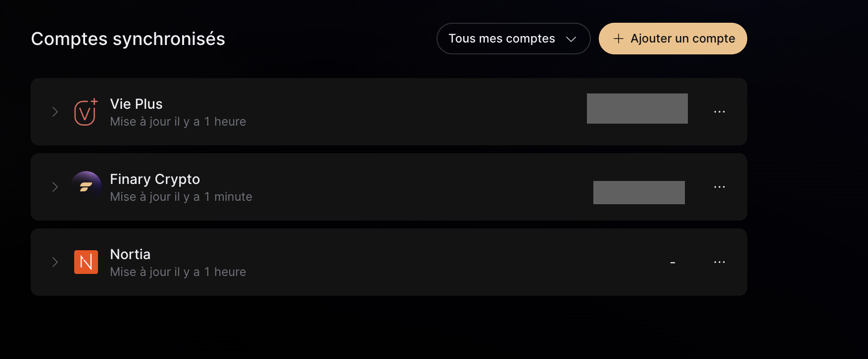Screen dimensions: 868x359
Task: Click the dash balance on the Nortia row
Action: pyautogui.click(x=673, y=263)
